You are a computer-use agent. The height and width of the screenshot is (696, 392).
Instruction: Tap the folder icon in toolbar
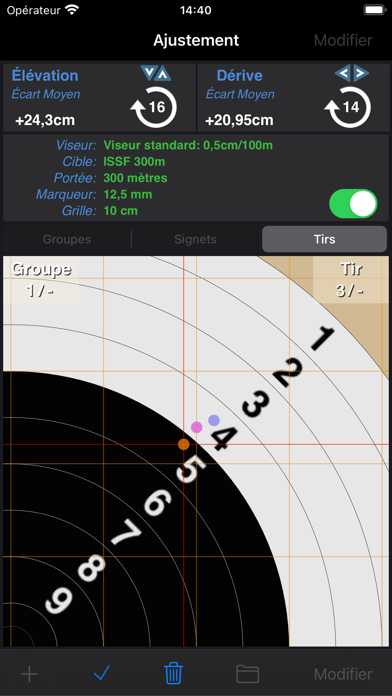click(x=247, y=674)
